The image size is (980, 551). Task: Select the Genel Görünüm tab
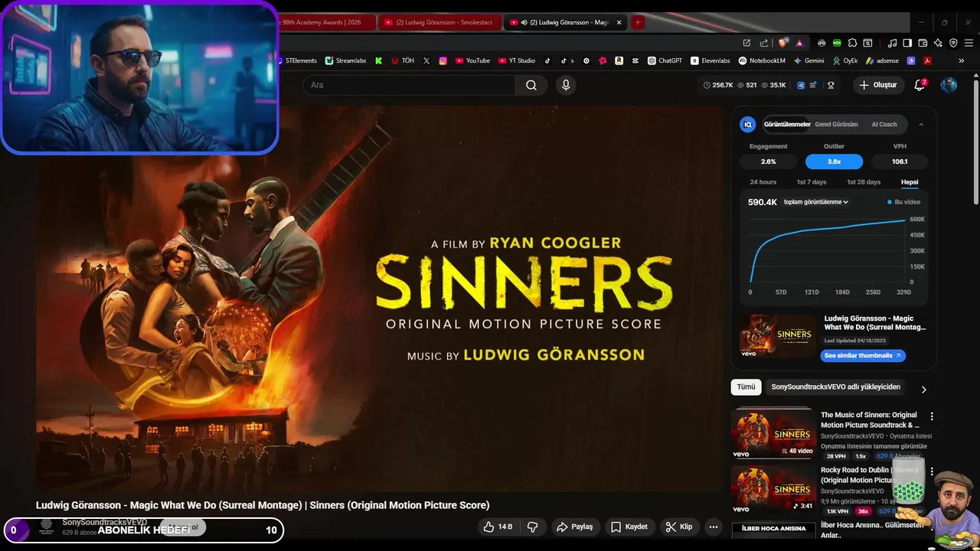pyautogui.click(x=836, y=124)
